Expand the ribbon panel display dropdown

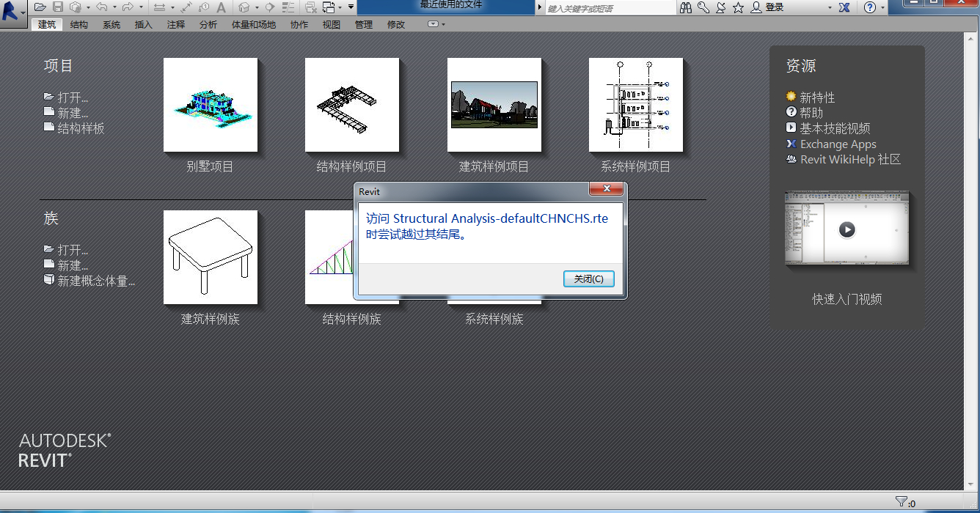coord(436,24)
